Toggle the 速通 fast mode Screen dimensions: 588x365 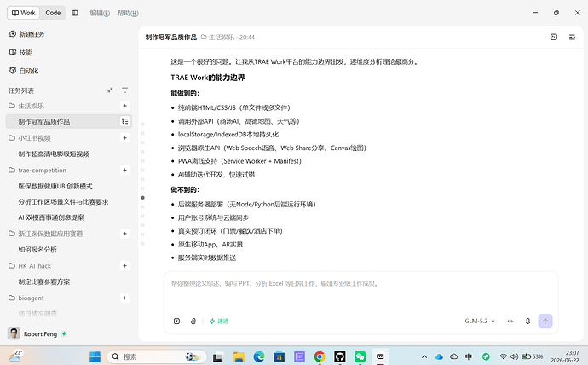(219, 322)
